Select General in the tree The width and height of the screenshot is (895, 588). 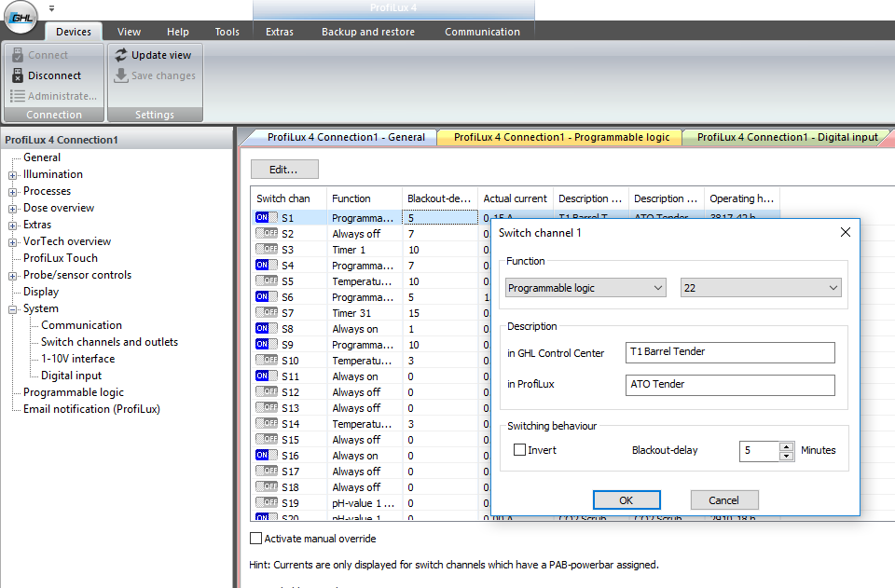[42, 157]
